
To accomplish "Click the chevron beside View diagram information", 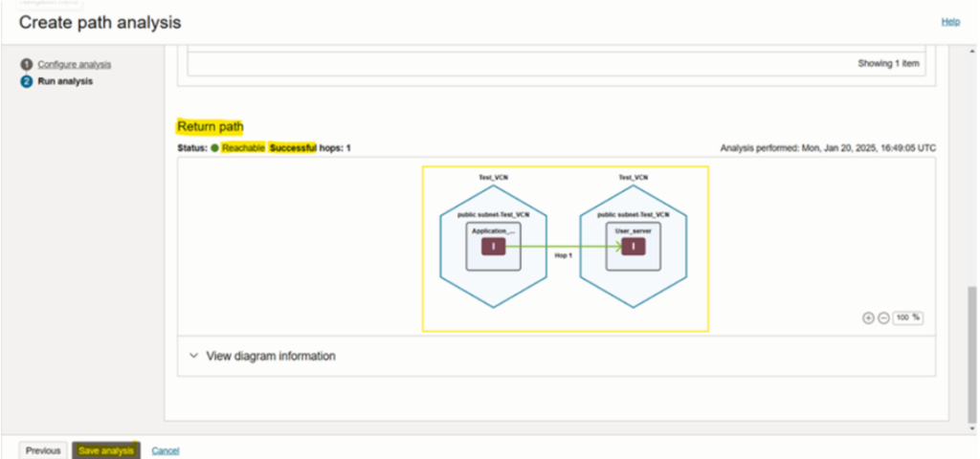I will [194, 356].
